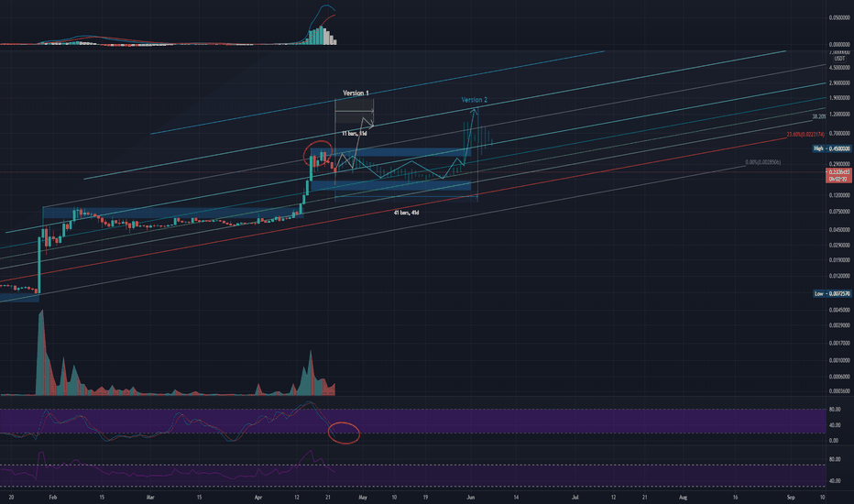Click the 14 date label after Jun
854x504 pixels.
click(x=516, y=497)
